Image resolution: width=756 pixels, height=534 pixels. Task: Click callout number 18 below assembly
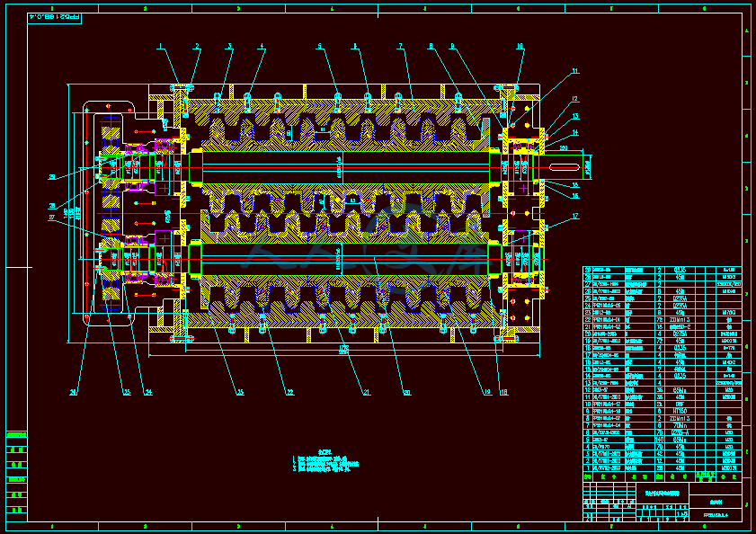coord(503,392)
